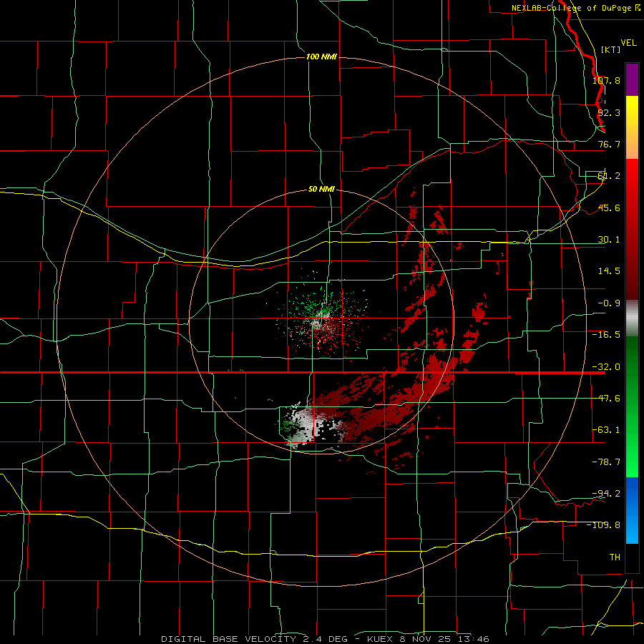This screenshot has height=644, width=644.
Task: Click the 14.5 velocity scale value
Action: coord(609,271)
